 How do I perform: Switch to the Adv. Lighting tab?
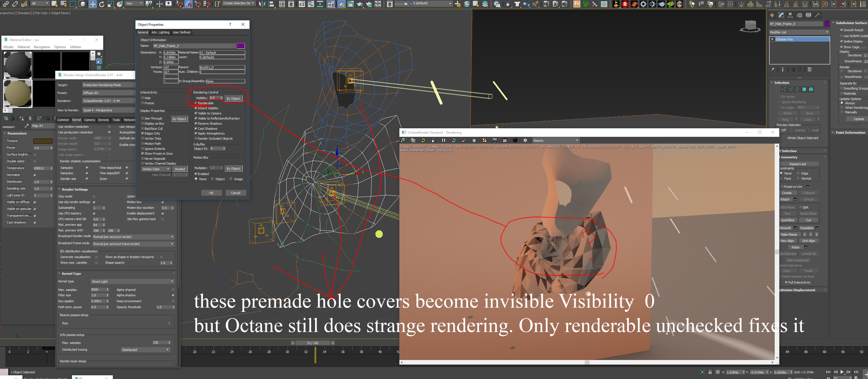(x=160, y=32)
